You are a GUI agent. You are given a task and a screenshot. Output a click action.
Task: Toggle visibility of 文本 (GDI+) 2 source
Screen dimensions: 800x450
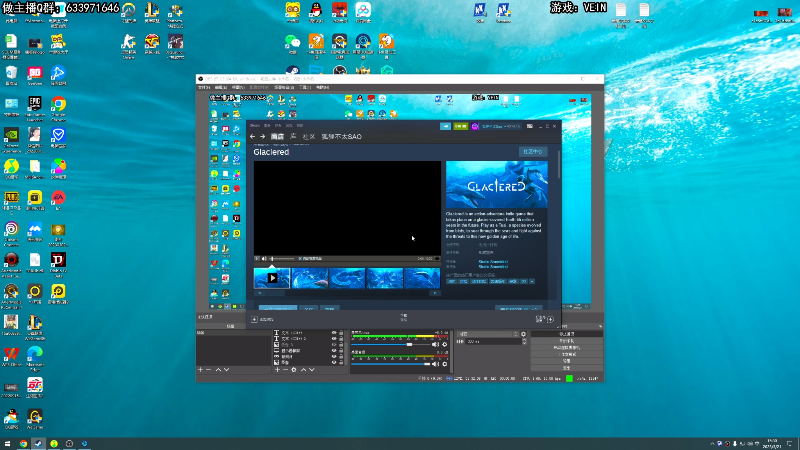coord(334,339)
